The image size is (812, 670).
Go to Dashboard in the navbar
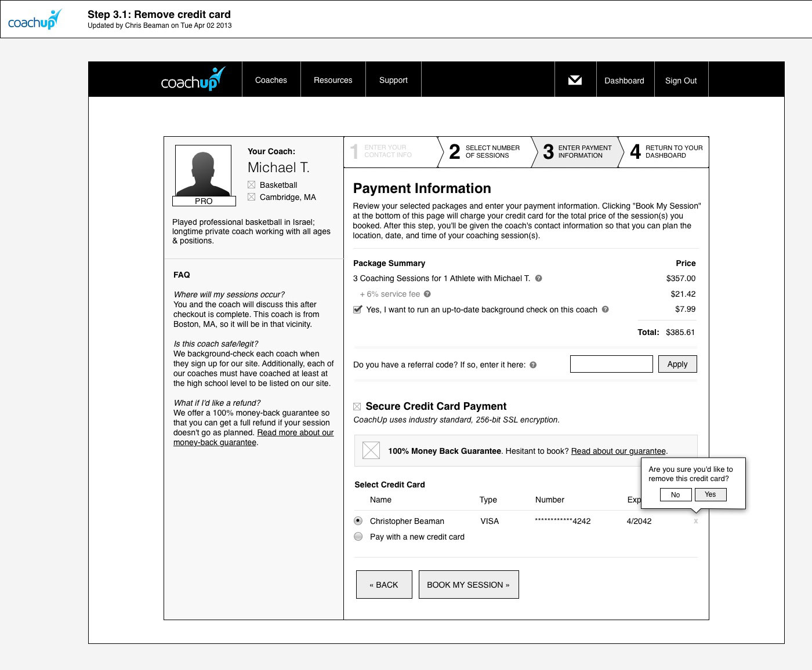[x=624, y=81]
